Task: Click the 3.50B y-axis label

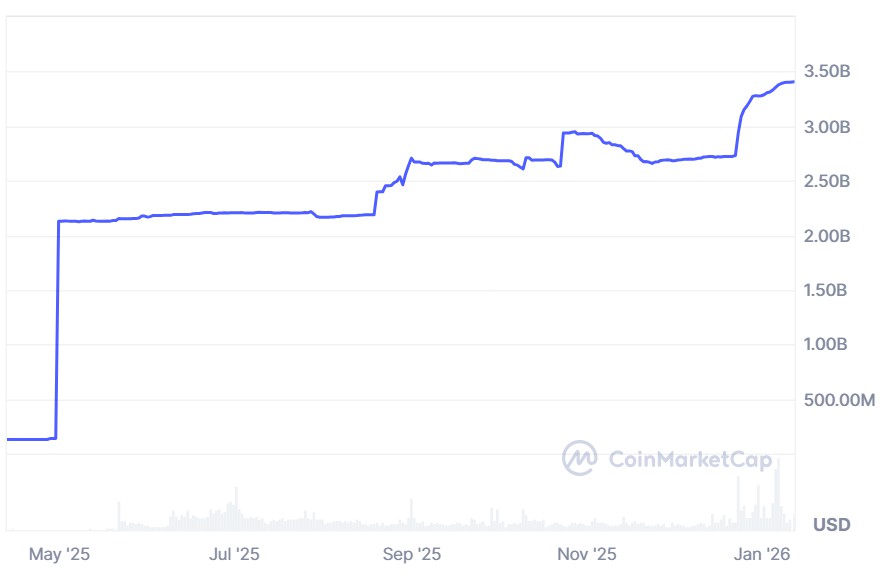Action: (826, 72)
